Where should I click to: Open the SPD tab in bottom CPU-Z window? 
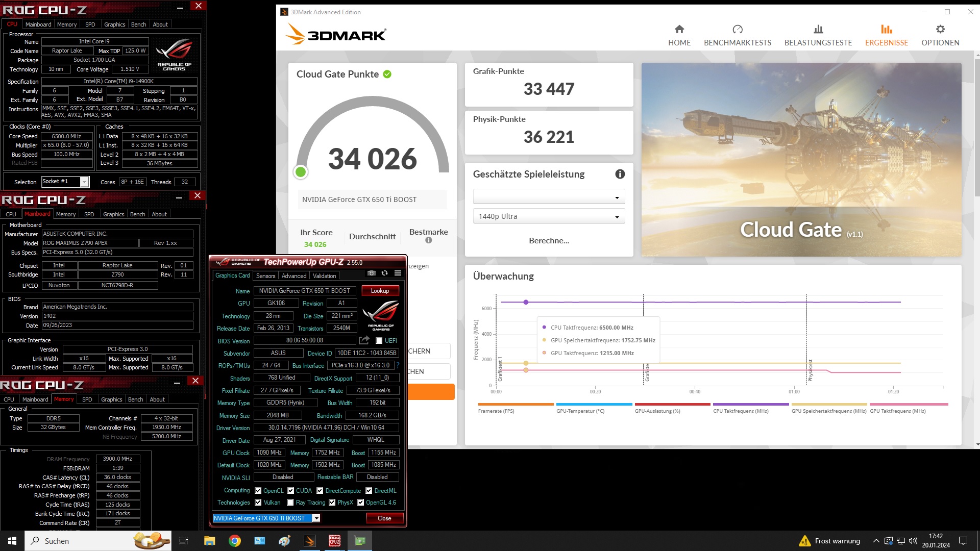coord(87,399)
